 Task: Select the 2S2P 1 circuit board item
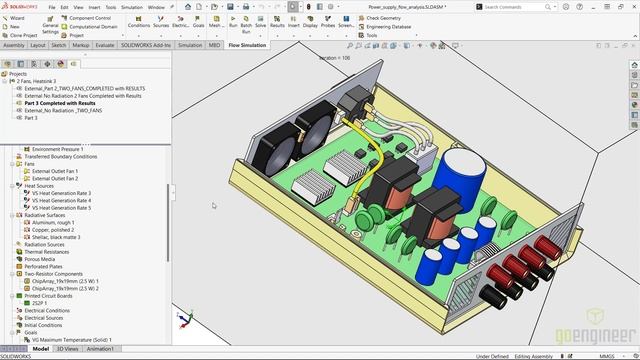(x=39, y=304)
